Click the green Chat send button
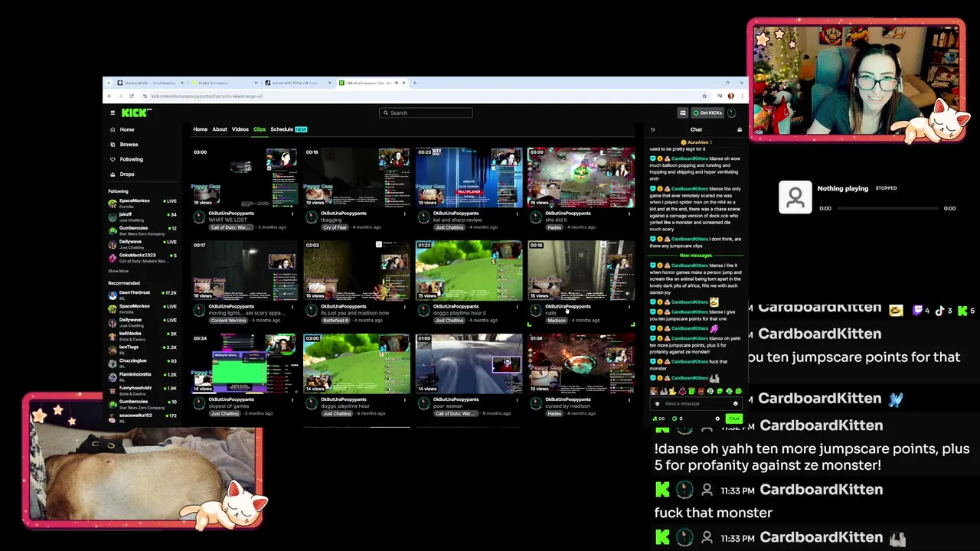 [733, 419]
